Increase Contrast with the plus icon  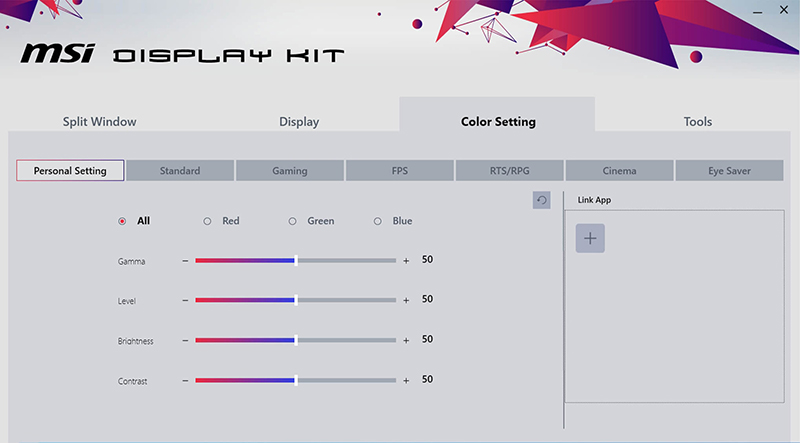(x=406, y=381)
